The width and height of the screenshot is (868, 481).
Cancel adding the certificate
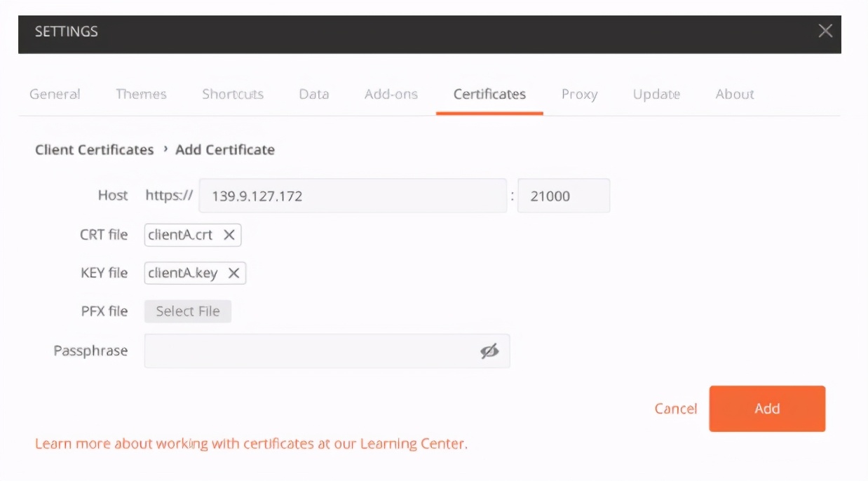click(676, 409)
